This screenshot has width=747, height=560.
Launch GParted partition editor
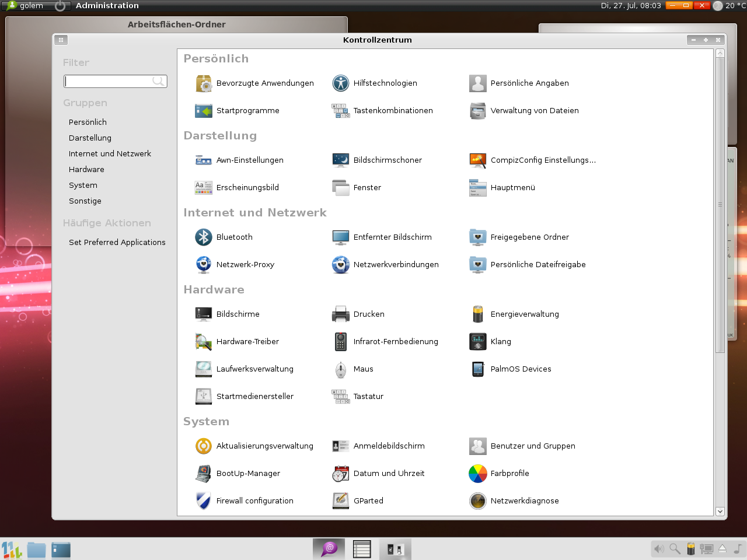pyautogui.click(x=340, y=501)
